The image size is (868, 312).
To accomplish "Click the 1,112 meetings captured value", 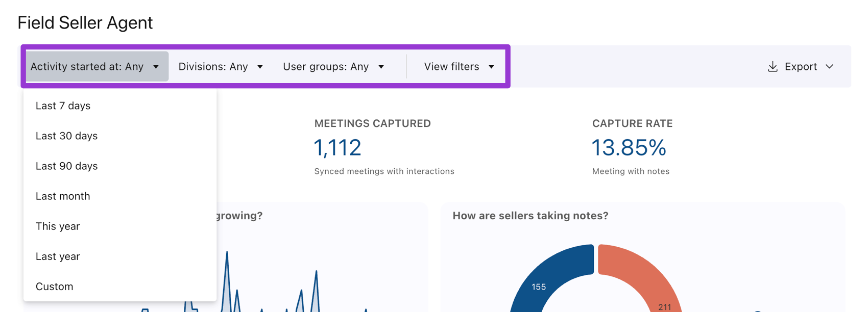I will (x=337, y=148).
